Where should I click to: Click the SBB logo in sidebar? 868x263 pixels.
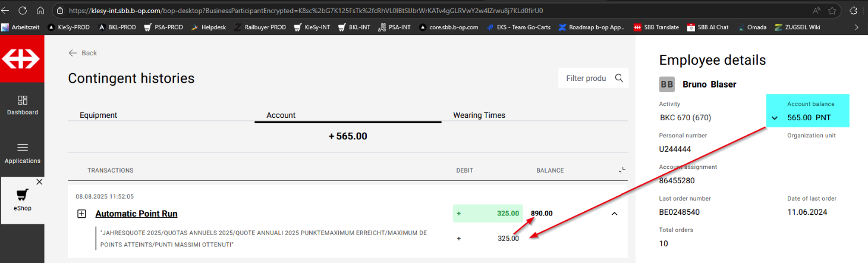click(x=21, y=60)
